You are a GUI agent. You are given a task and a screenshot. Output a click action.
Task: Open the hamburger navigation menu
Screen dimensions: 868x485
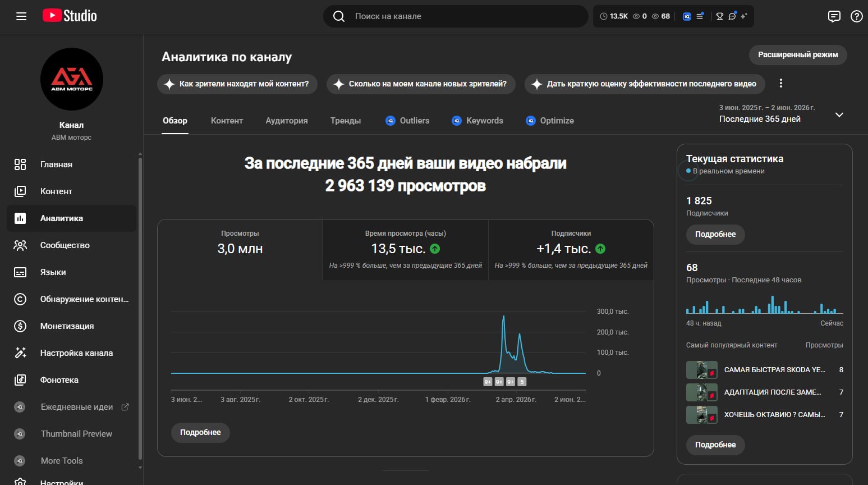[x=21, y=16]
